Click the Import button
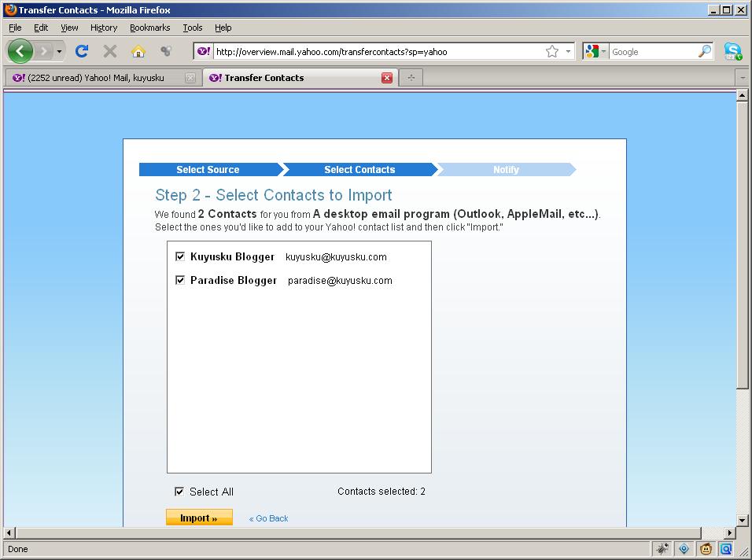The width and height of the screenshot is (752, 560). [199, 518]
